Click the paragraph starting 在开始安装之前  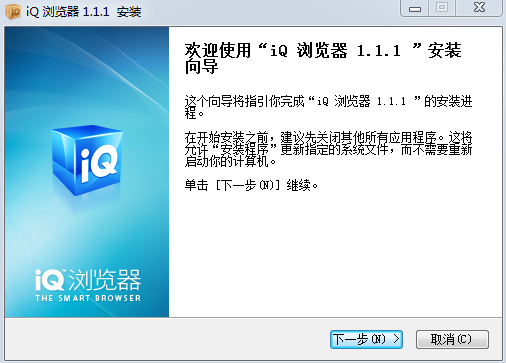click(x=328, y=149)
